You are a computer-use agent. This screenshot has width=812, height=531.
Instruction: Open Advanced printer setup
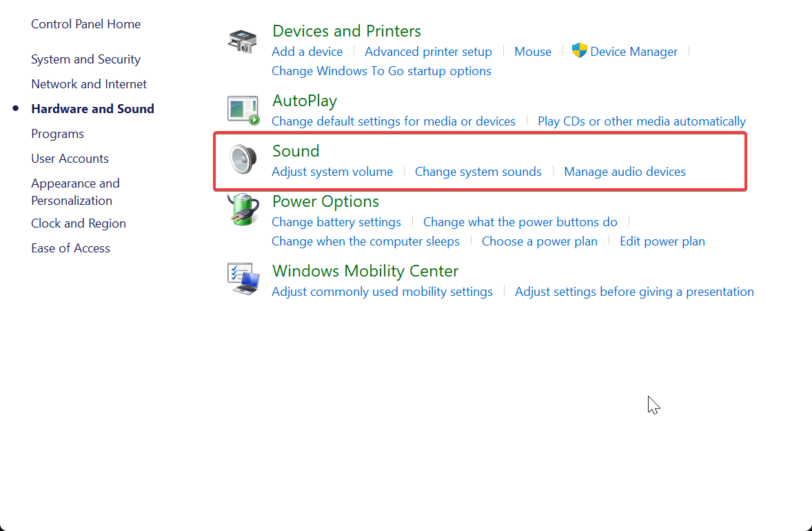point(428,52)
